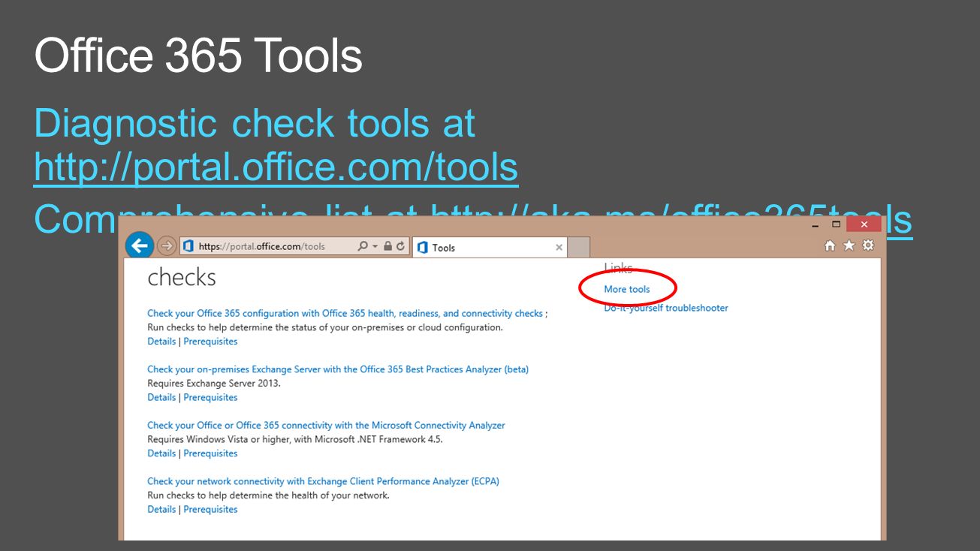This screenshot has width=980, height=551.
Task: Click the Office icon in address bar
Action: point(188,246)
